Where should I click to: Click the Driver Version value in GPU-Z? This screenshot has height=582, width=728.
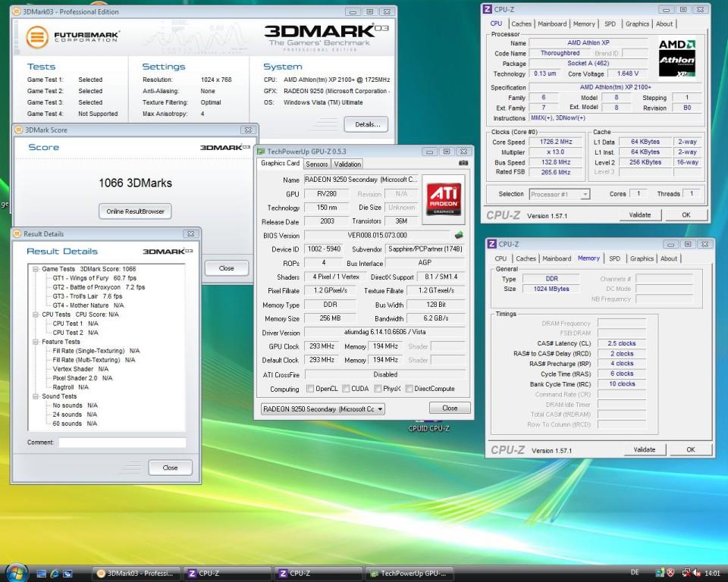[385, 333]
